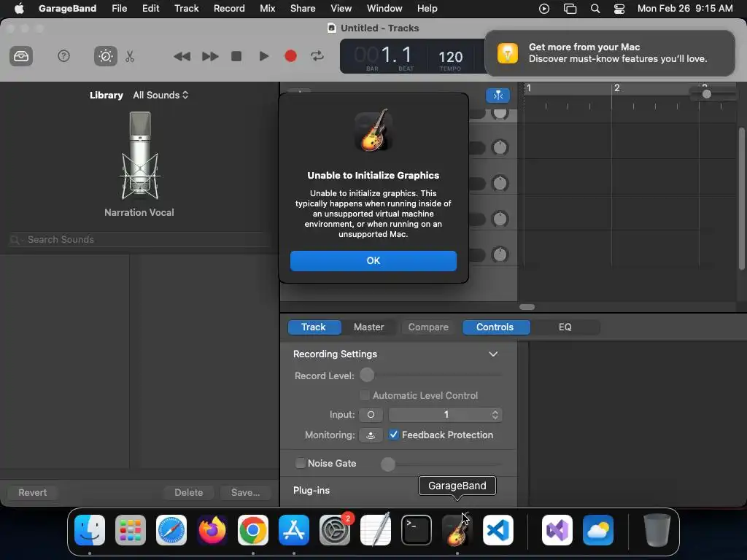The height and width of the screenshot is (560, 747).
Task: Launch Firefox from the Dock
Action: pyautogui.click(x=212, y=529)
